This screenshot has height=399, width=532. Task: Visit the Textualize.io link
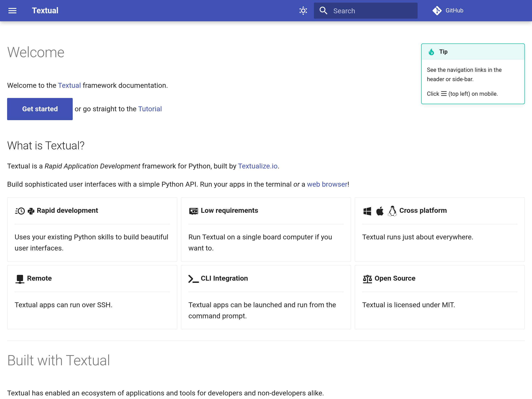258,166
